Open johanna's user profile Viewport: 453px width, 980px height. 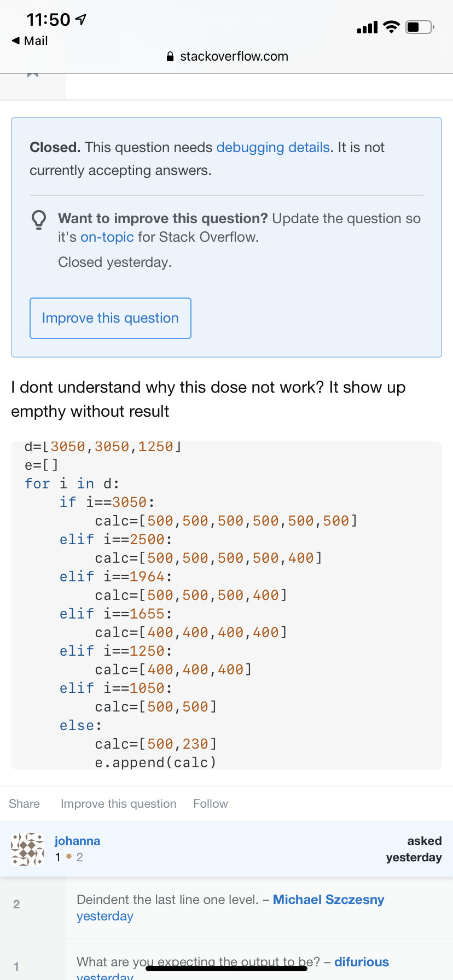tap(77, 841)
